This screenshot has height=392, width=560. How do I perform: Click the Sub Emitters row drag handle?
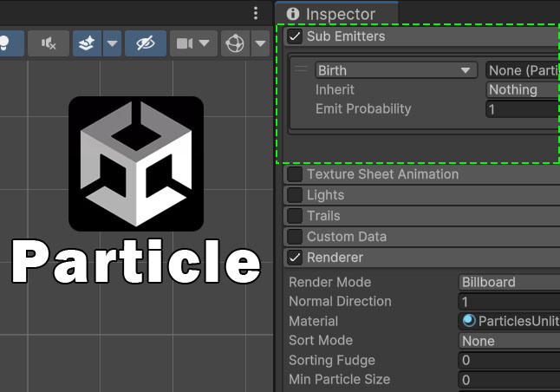302,69
